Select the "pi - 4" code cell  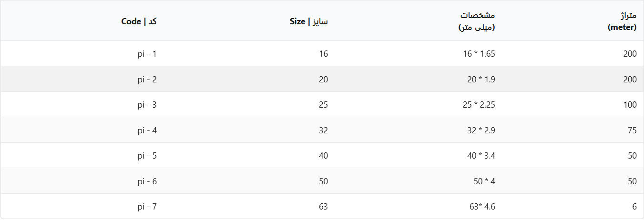click(147, 130)
